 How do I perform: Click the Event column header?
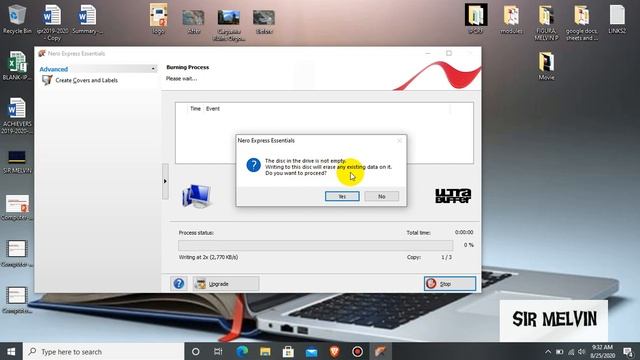coord(213,109)
